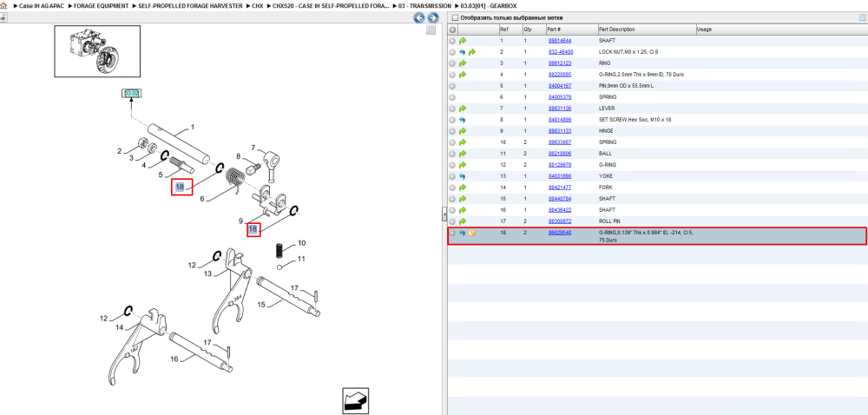
Task: Open part number 86629540 link
Action: (x=559, y=233)
